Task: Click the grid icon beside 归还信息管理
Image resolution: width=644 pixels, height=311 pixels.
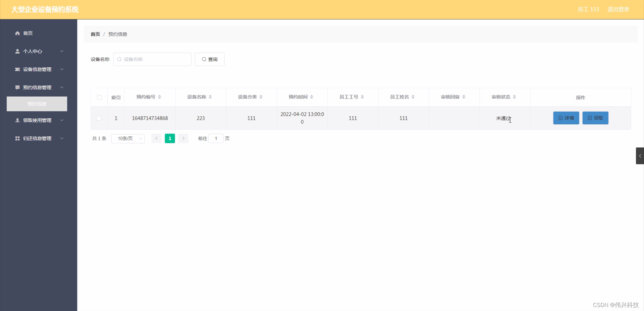Action: pyautogui.click(x=17, y=138)
